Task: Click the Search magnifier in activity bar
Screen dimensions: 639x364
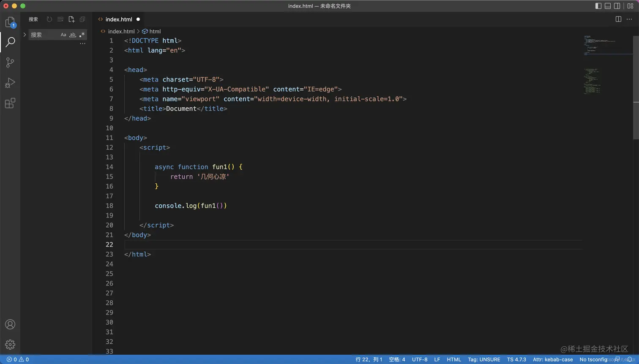Action: tap(10, 42)
